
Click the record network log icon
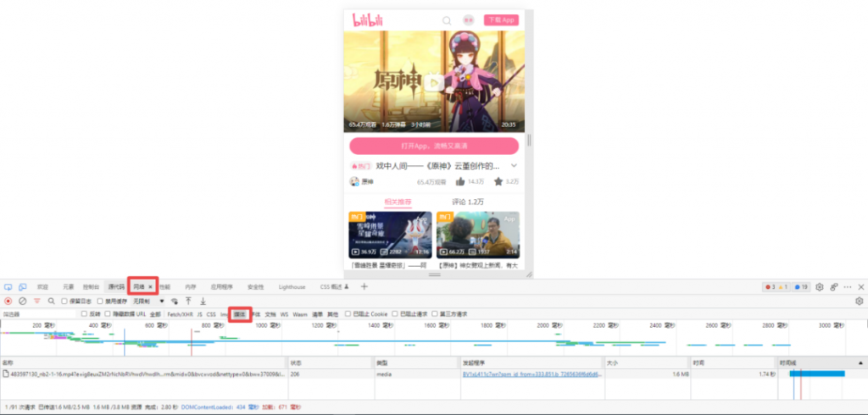[8, 301]
